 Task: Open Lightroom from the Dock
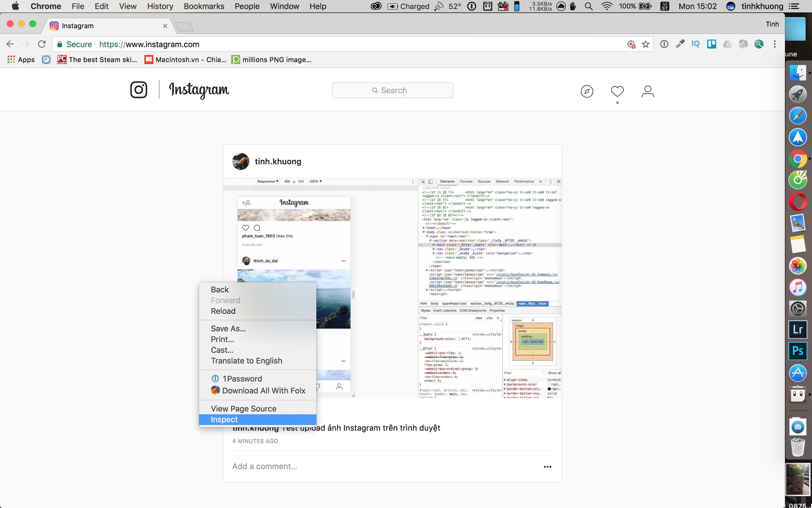pyautogui.click(x=798, y=329)
